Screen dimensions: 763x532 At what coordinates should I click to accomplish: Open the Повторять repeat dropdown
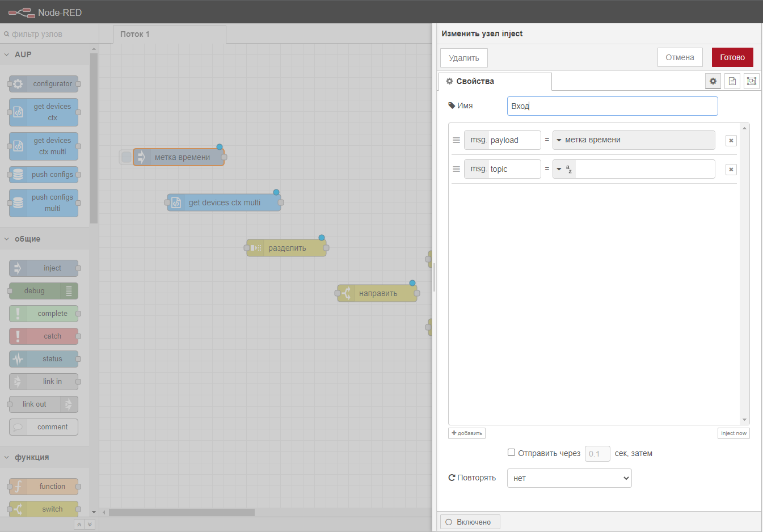[x=569, y=478]
